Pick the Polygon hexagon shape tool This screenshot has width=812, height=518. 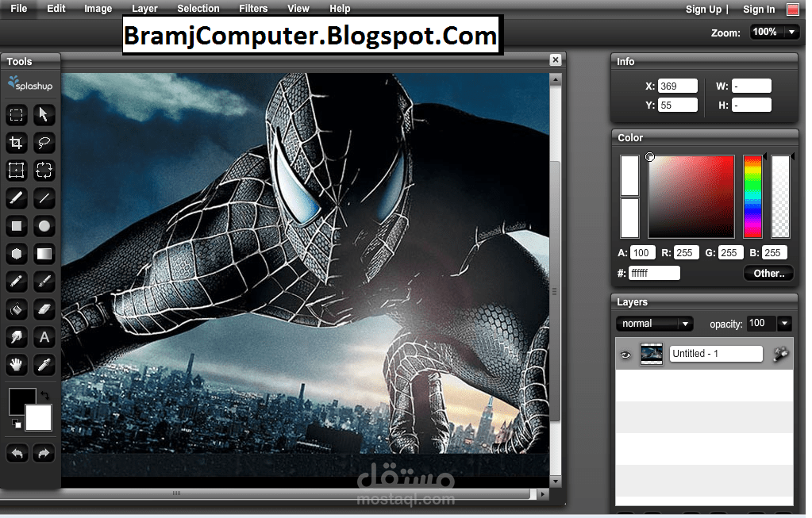click(x=16, y=254)
